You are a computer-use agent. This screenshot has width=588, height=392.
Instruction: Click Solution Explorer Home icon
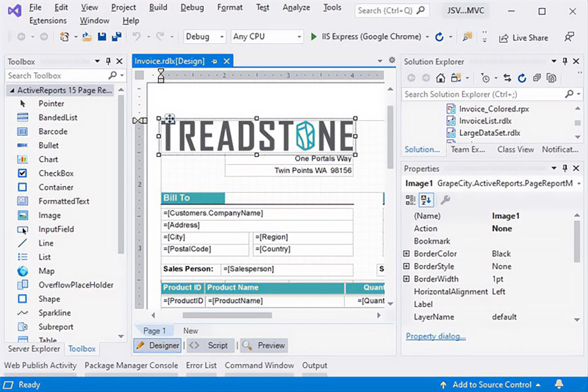(x=440, y=78)
